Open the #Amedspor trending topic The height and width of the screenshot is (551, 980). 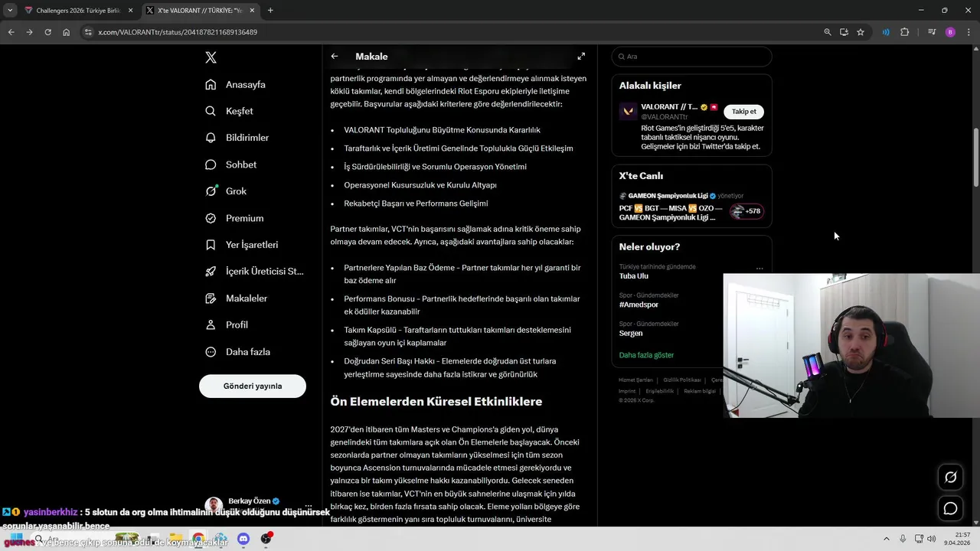point(639,305)
